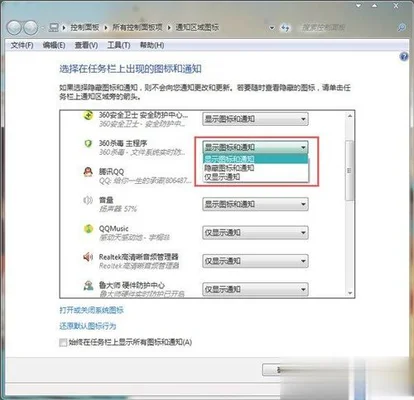Select 隐藏图标和通知 option in open list
The width and height of the screenshot is (414, 400).
coord(256,168)
